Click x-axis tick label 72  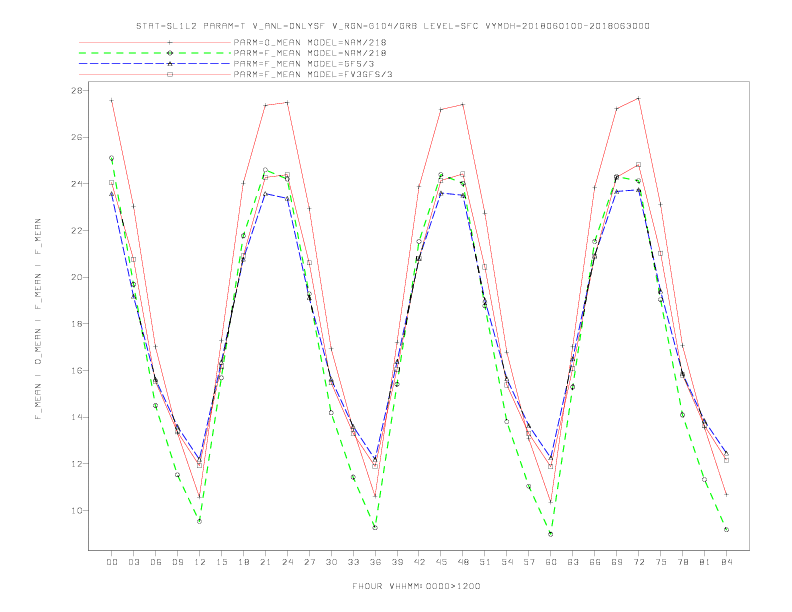[x=639, y=562]
